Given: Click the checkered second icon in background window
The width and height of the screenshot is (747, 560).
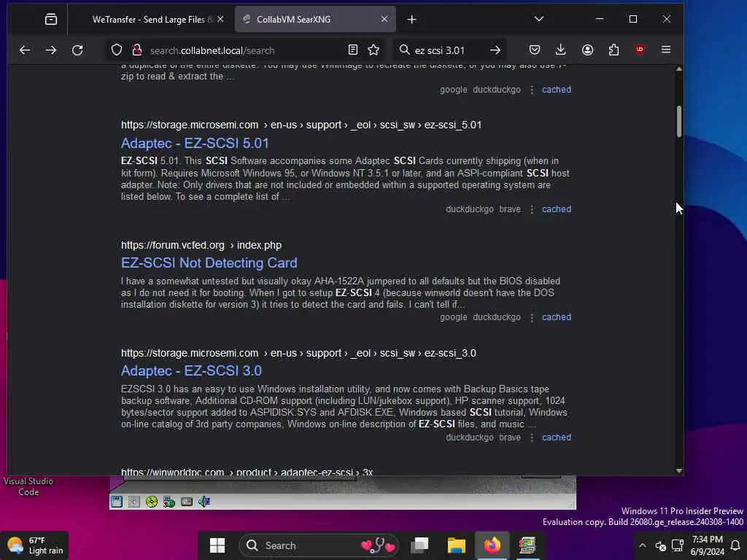Looking at the screenshot, I should [134, 502].
